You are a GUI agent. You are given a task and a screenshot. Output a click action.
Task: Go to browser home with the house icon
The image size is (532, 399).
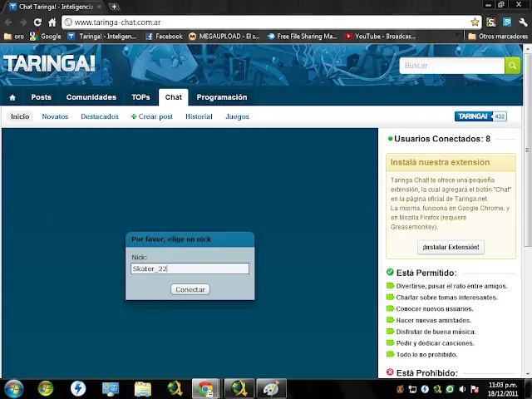pos(52,22)
